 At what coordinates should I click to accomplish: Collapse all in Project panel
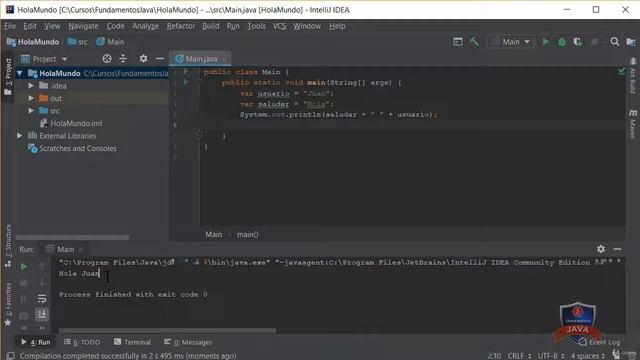coord(123,59)
